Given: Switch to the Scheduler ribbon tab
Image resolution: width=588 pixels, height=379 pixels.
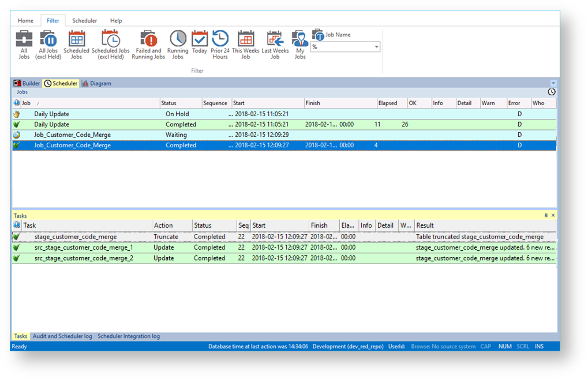Looking at the screenshot, I should [x=84, y=21].
